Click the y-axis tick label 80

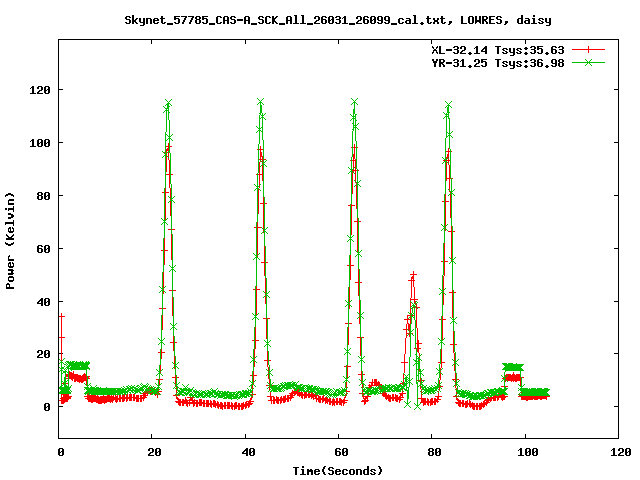point(43,196)
